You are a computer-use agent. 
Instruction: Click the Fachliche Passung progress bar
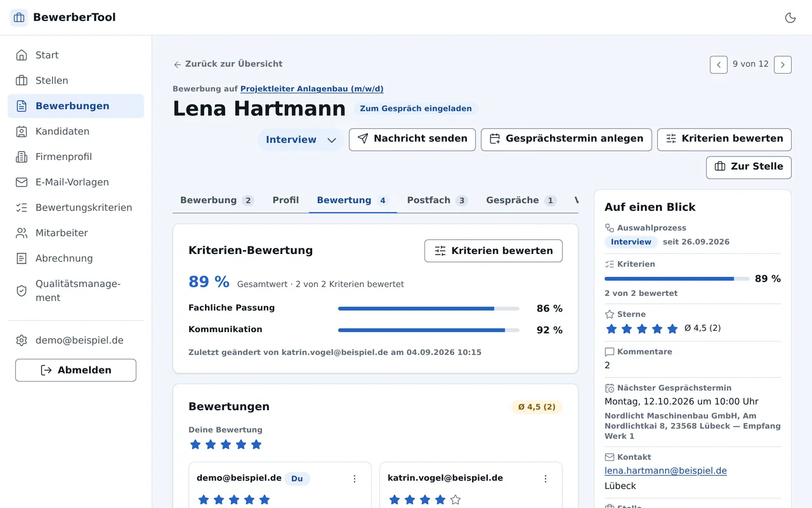pos(429,309)
